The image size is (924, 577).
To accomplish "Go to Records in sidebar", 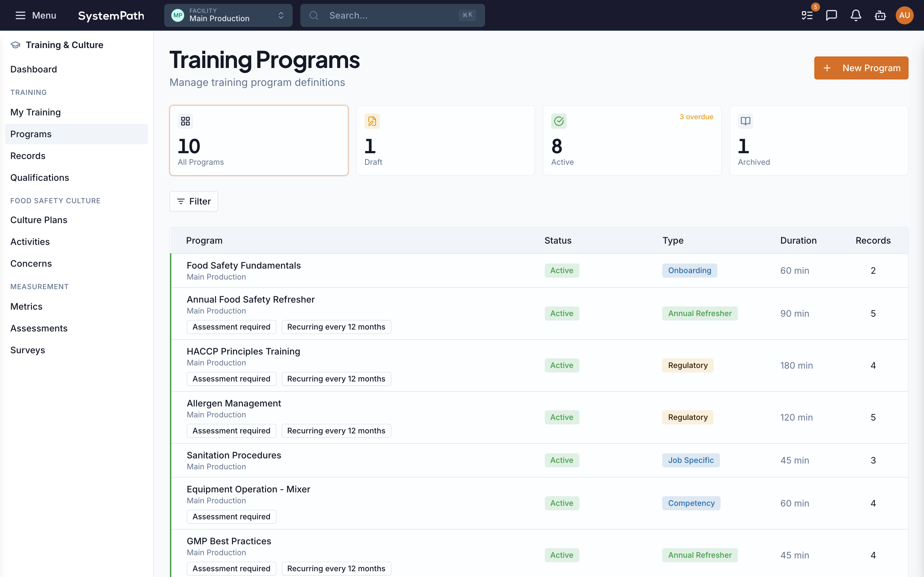I will 28,156.
